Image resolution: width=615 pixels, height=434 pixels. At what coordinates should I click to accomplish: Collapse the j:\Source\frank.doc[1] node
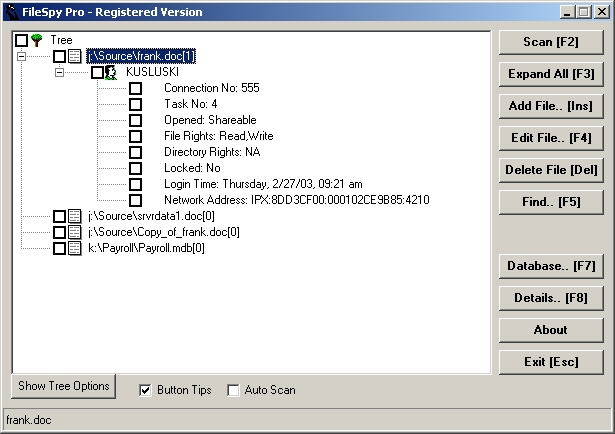point(22,56)
